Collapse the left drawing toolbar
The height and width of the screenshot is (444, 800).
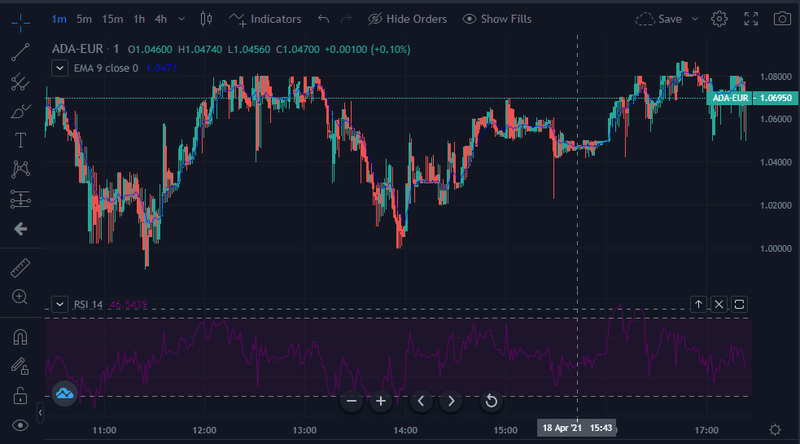coord(40,413)
